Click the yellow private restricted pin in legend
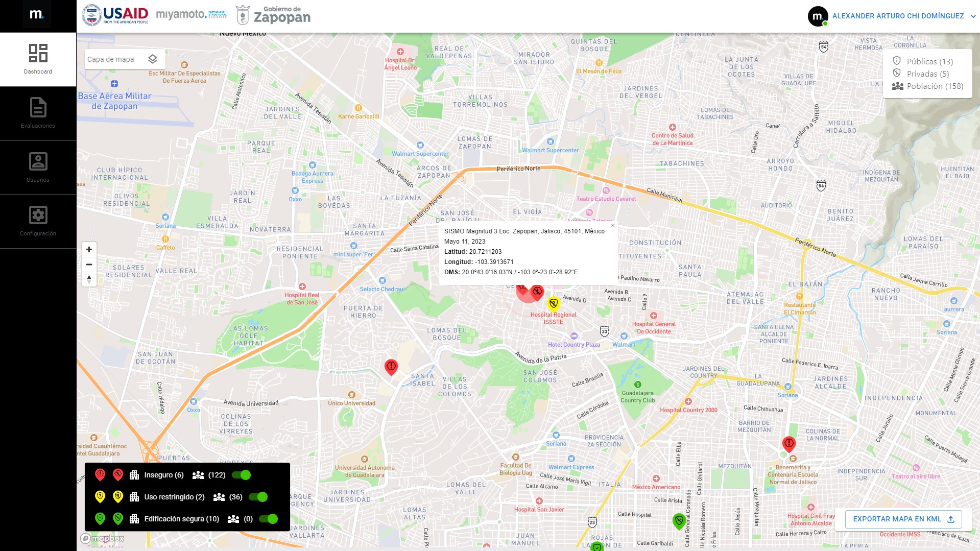The height and width of the screenshot is (551, 980). tap(118, 496)
